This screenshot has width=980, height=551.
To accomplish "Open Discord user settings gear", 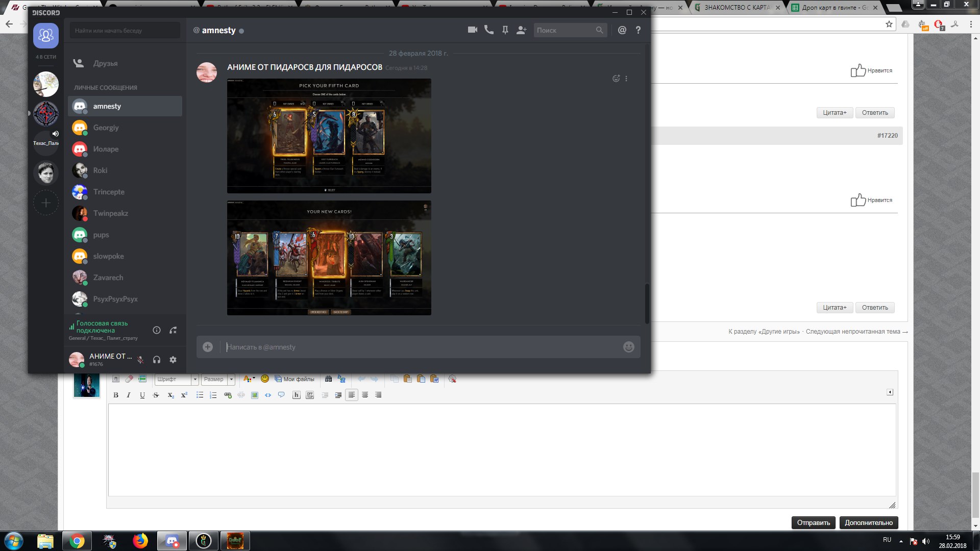I will [173, 360].
